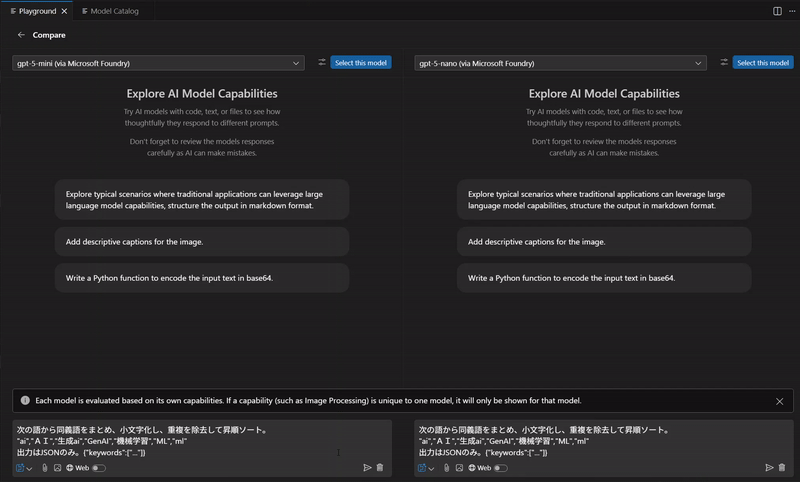
Task: Click right Explore AI Model Capabilities heading
Action: pos(604,94)
